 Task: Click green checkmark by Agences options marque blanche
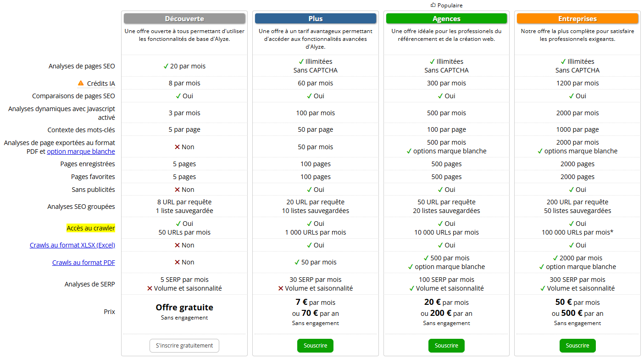click(409, 151)
